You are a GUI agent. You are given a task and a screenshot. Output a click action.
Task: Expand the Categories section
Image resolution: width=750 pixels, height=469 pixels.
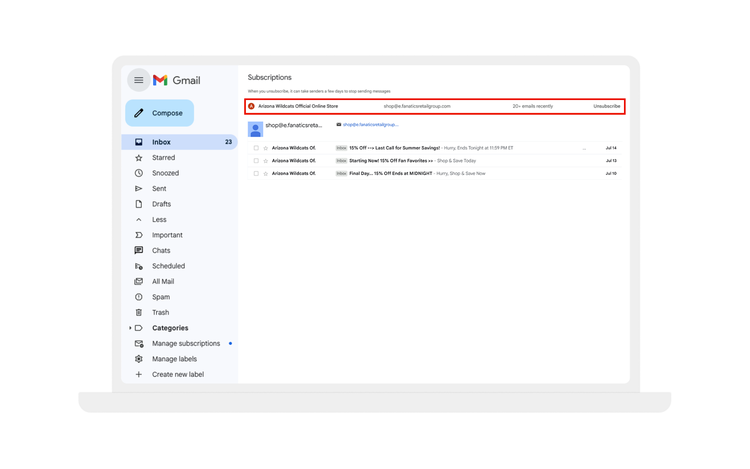tap(130, 328)
